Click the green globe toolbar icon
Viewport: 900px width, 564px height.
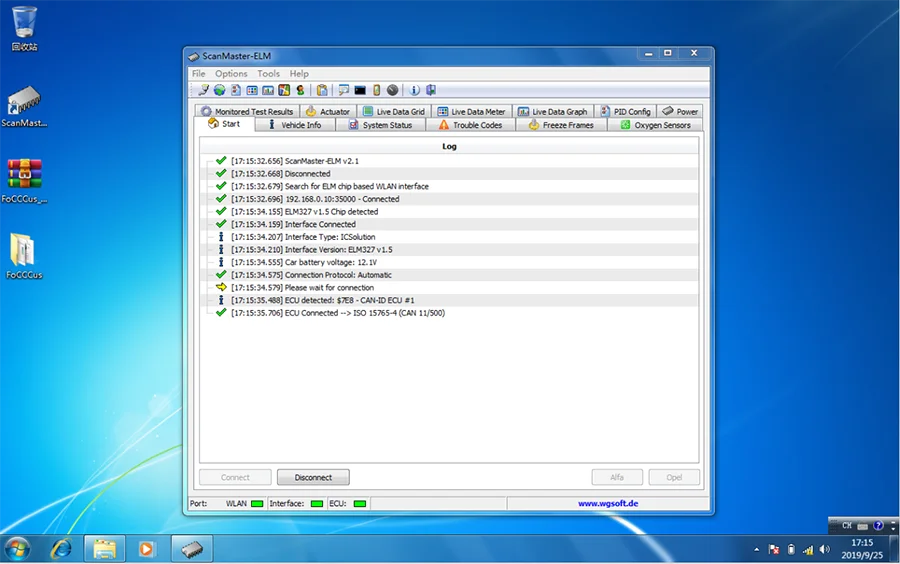tap(219, 90)
